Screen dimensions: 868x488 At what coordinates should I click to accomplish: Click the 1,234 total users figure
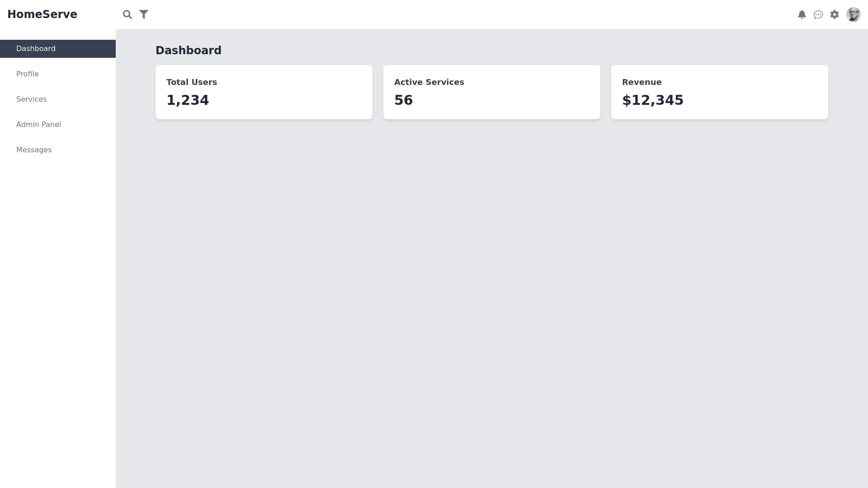click(188, 100)
